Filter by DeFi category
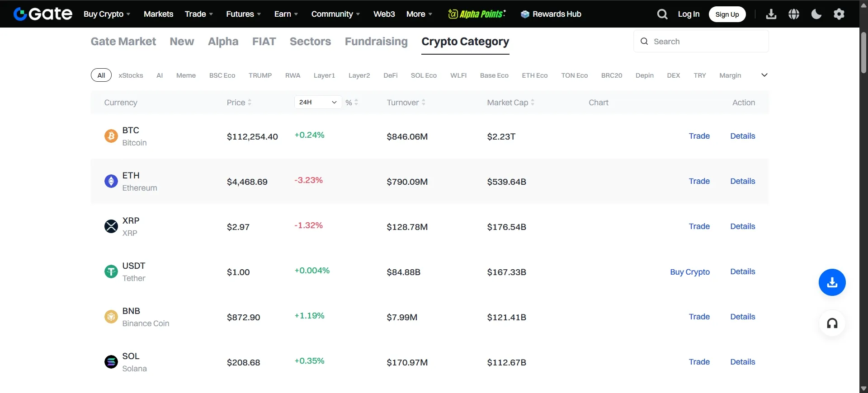The width and height of the screenshot is (868, 393). pos(391,75)
